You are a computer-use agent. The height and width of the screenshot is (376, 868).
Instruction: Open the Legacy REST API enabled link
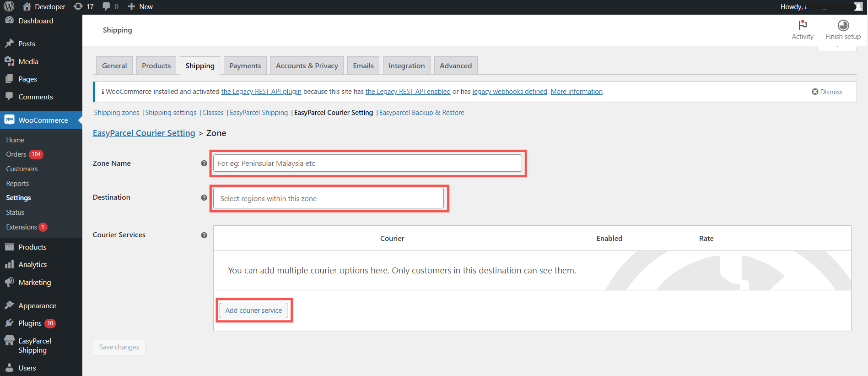point(408,92)
